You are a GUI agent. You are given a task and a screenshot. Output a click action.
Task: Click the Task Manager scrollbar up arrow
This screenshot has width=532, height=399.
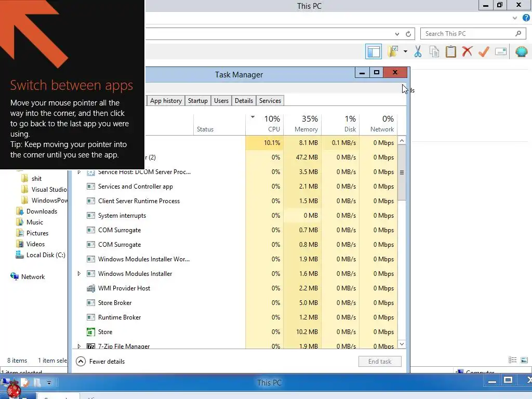[402, 140]
